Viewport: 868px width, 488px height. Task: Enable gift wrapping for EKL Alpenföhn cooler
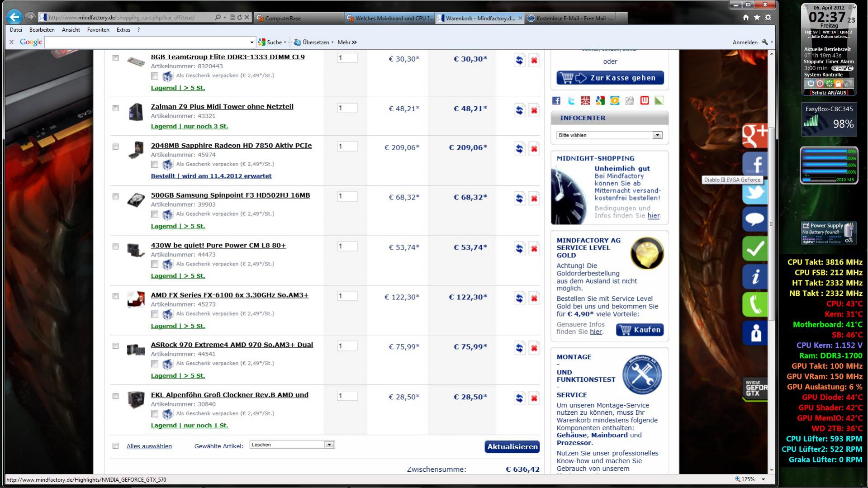(x=155, y=413)
